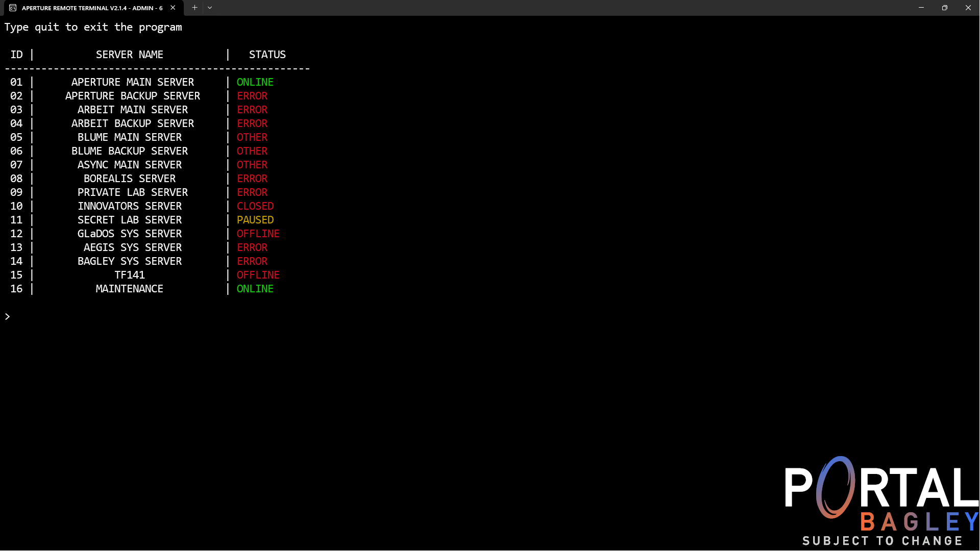
Task: Click the MAINTENANCE server marked ONLINE
Action: point(129,288)
